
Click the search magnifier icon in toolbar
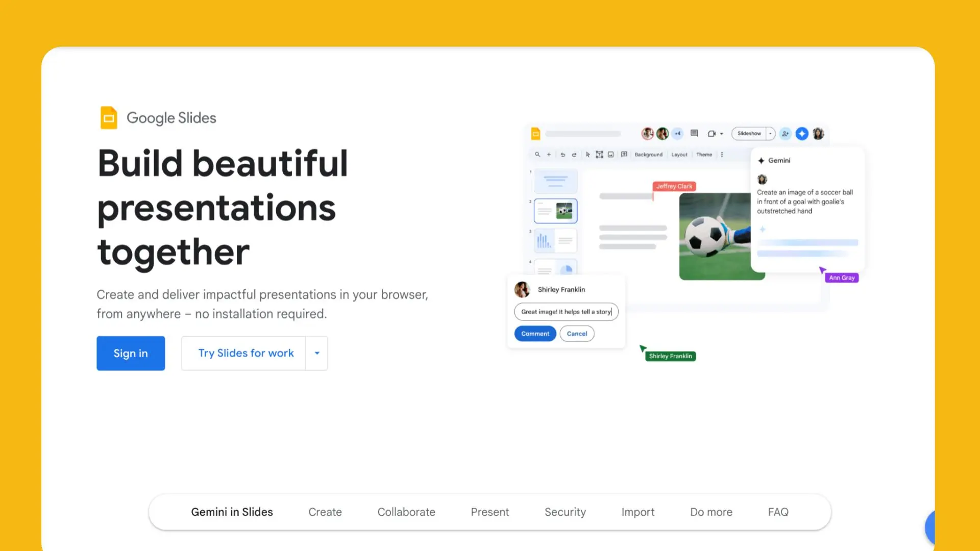coord(537,155)
